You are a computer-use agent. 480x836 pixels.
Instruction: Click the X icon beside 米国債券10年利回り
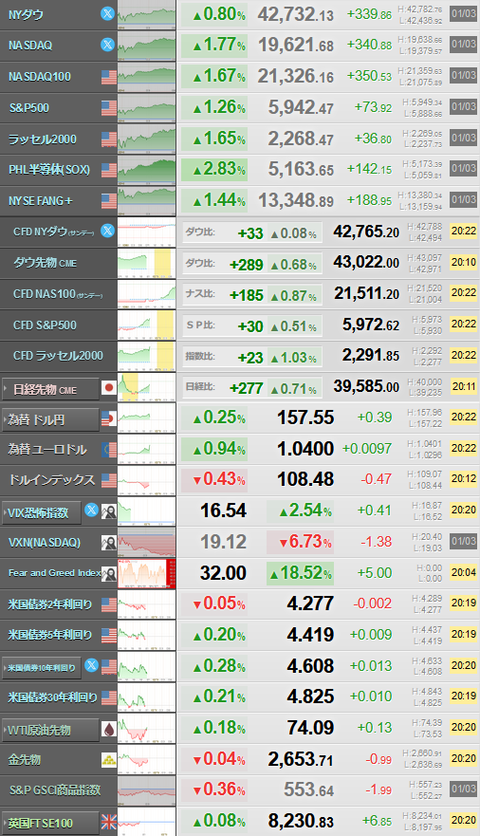point(92,665)
